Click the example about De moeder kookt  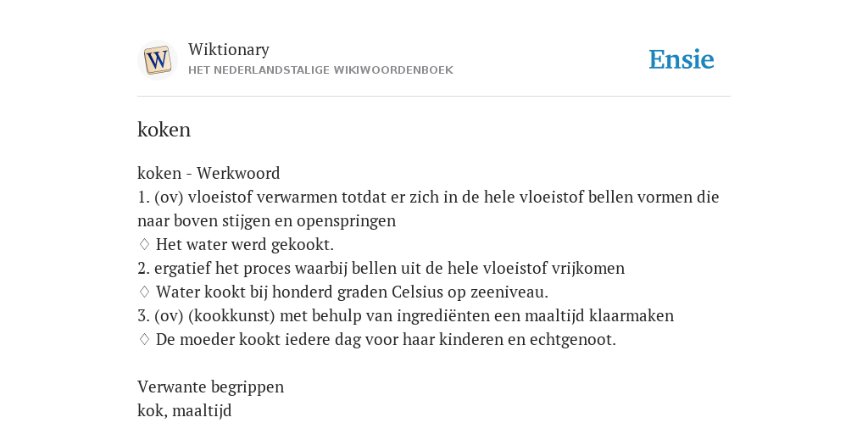tap(386, 339)
